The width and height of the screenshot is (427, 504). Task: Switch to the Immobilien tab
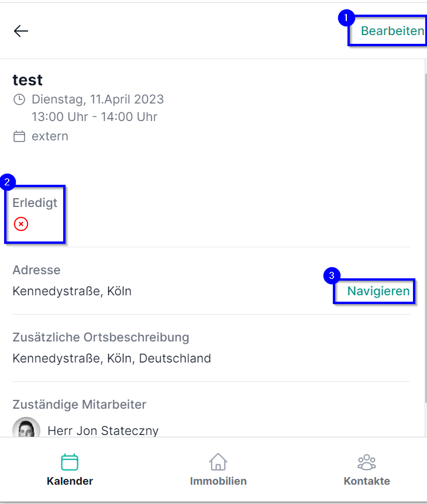[218, 481]
